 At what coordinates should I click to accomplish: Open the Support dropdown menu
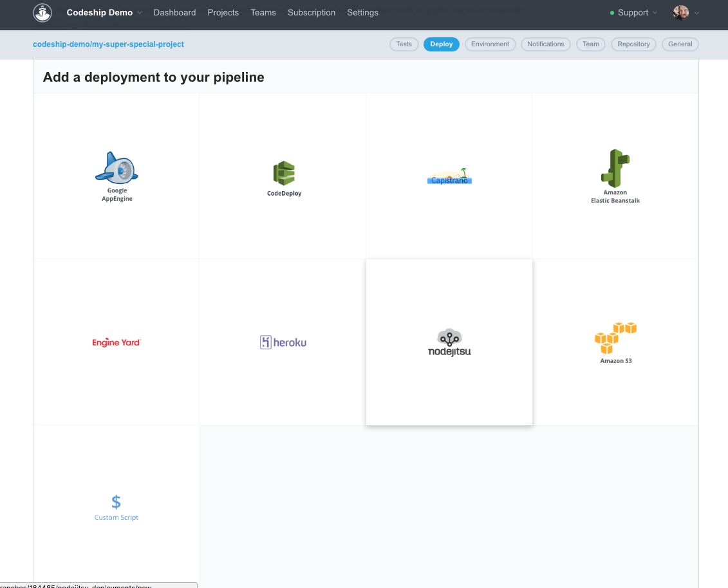tap(634, 12)
